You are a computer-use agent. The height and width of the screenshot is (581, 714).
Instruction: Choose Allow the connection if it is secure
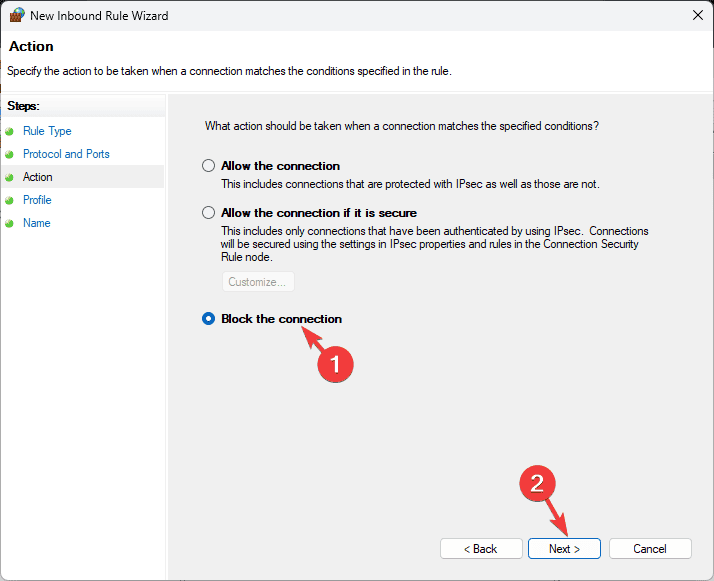pos(208,213)
